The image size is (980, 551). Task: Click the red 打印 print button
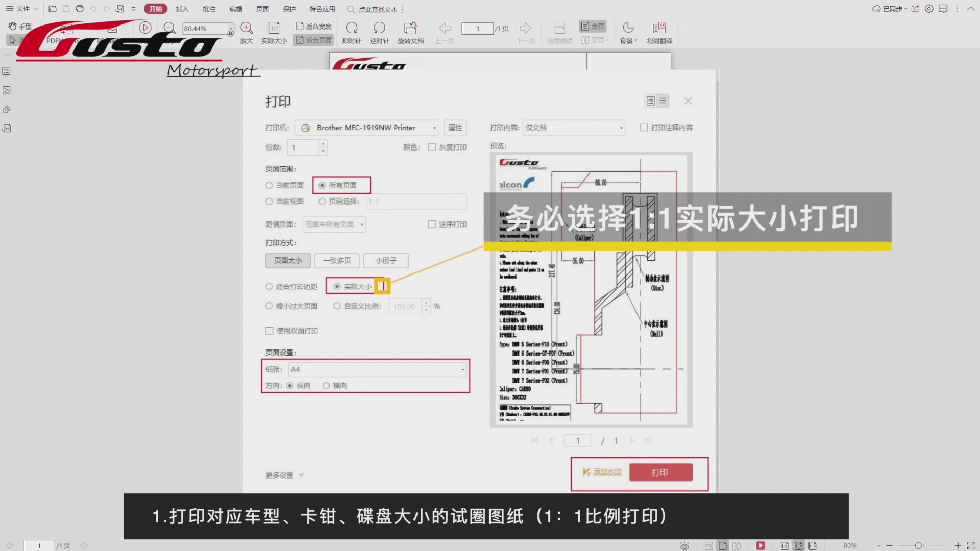pos(660,472)
